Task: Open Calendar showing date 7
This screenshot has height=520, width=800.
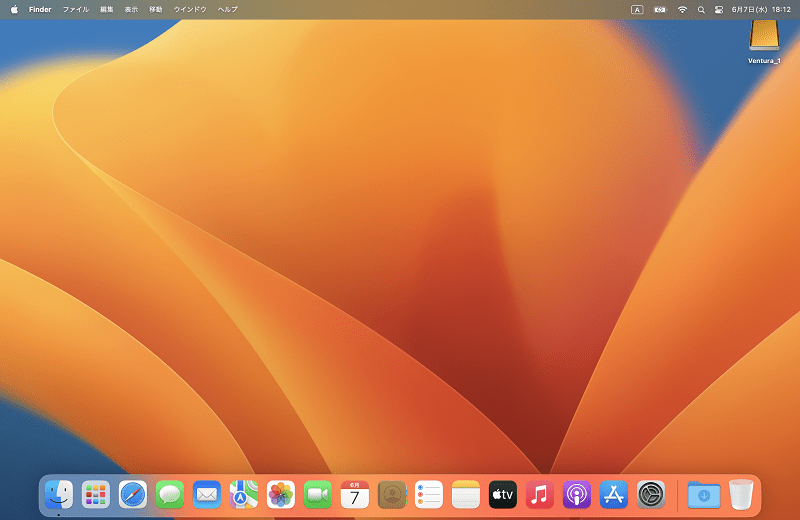Action: tap(355, 494)
